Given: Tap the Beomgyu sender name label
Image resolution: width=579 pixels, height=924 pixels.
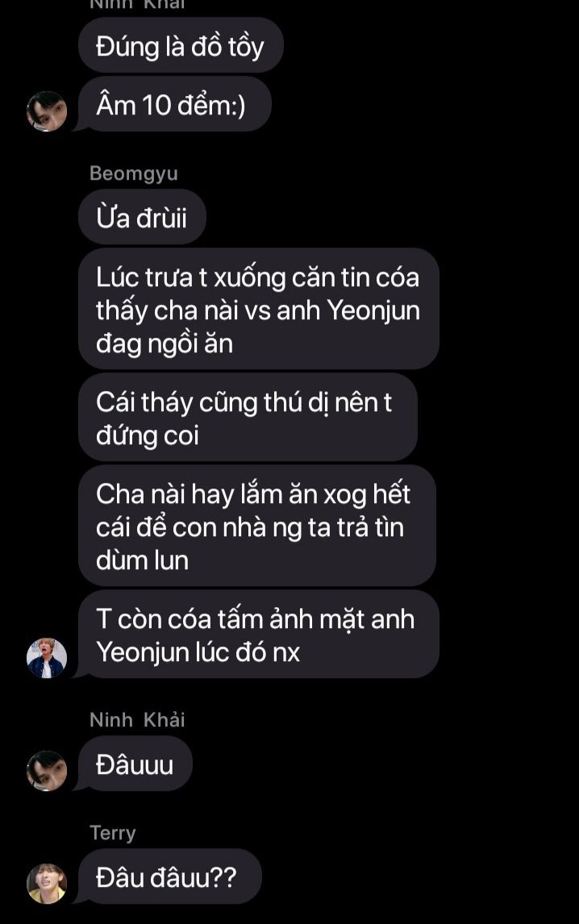Looking at the screenshot, I should coord(134,173).
